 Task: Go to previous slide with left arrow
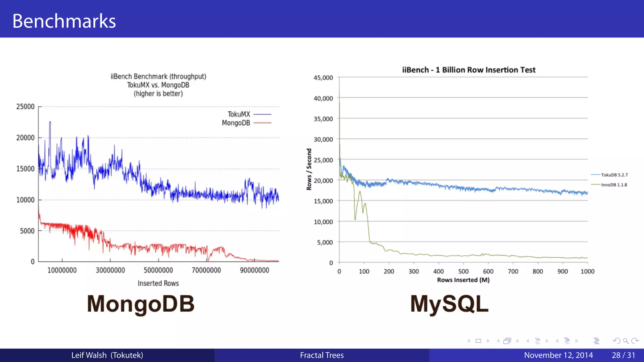(469, 341)
